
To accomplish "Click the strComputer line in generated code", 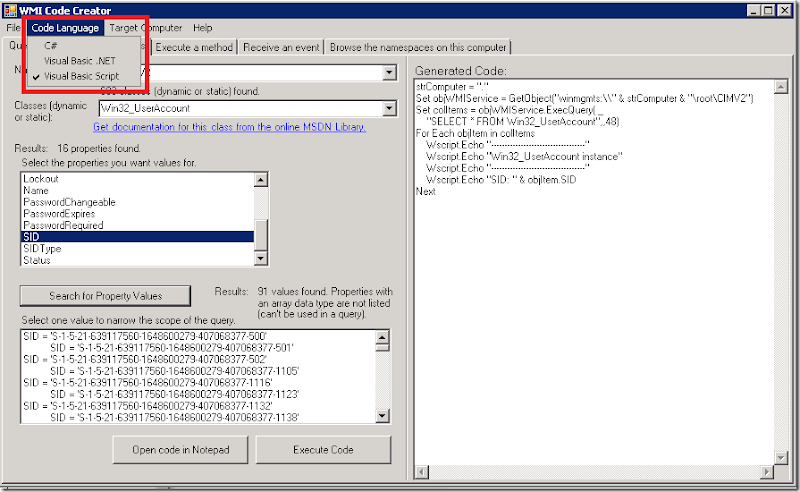I will click(x=452, y=87).
